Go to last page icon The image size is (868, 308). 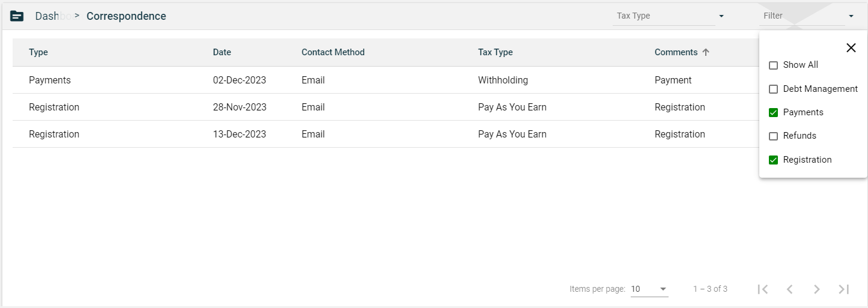pos(843,289)
